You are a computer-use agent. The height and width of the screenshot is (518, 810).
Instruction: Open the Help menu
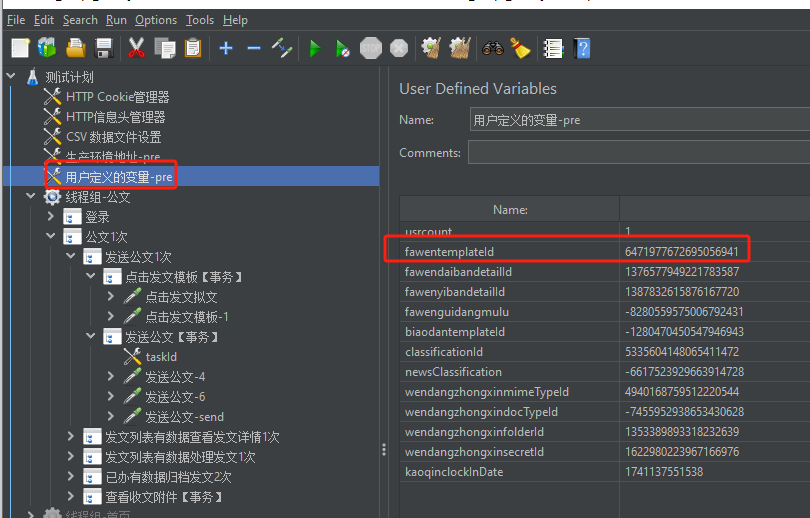click(236, 20)
